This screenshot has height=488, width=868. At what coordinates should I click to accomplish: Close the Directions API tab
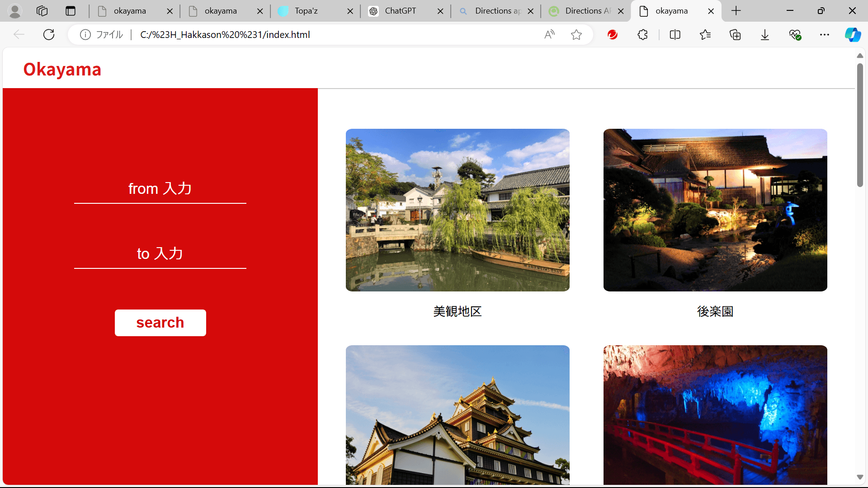coord(621,11)
